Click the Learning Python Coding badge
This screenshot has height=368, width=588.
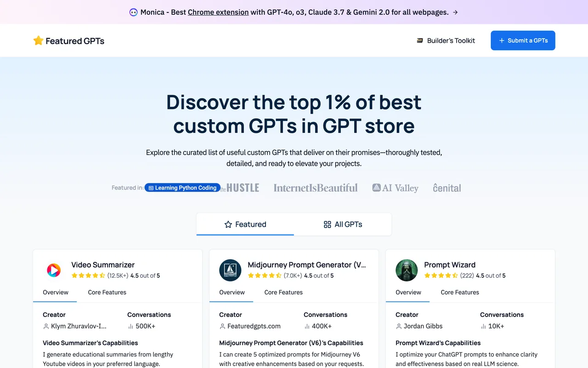point(182,188)
